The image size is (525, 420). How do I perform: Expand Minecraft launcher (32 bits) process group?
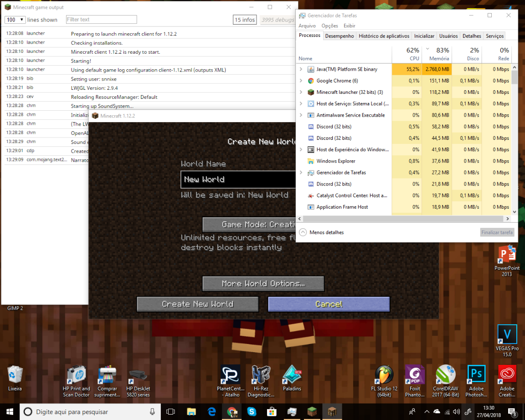point(301,92)
